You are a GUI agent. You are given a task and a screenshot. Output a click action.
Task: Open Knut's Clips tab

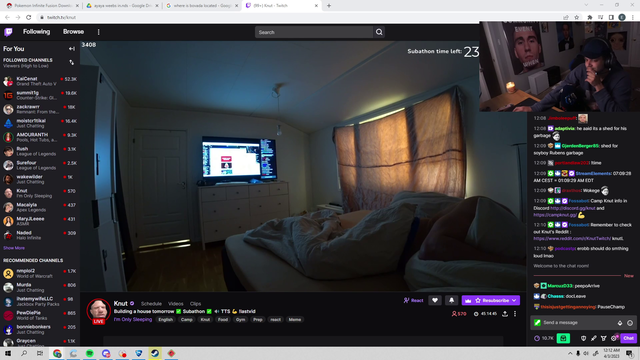coord(195,304)
